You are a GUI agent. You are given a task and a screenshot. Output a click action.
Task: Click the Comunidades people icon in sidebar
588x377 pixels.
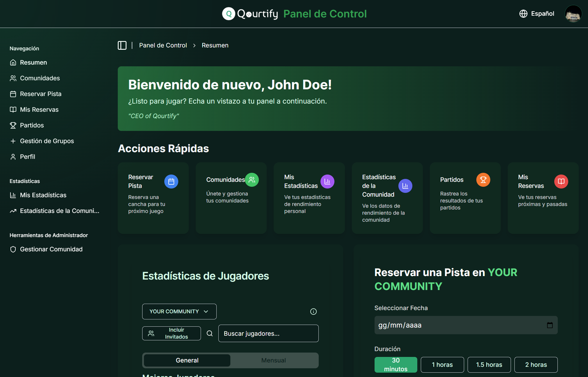coord(13,78)
